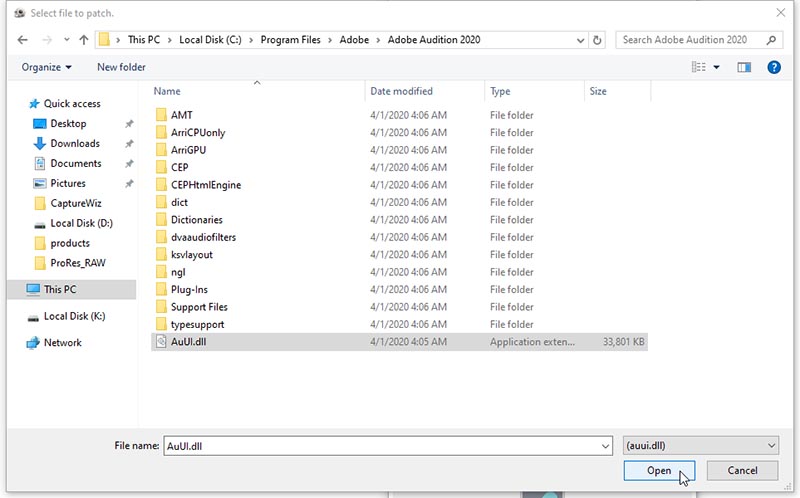Select the CEPHtmlEngine folder icon
The width and height of the screenshot is (800, 498).
point(161,184)
